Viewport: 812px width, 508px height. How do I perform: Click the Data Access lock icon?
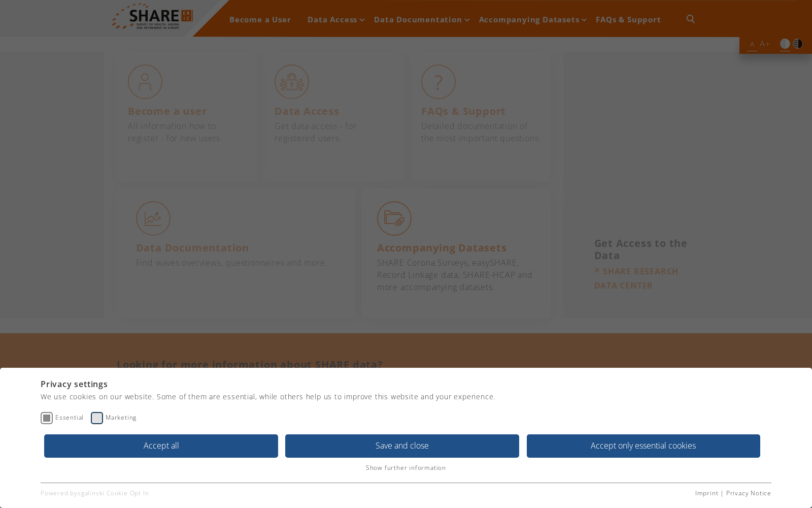click(292, 82)
